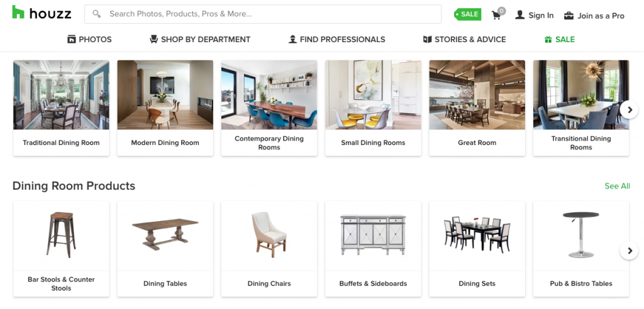
Task: Advance Dining Room Products carousel arrow
Action: (629, 251)
